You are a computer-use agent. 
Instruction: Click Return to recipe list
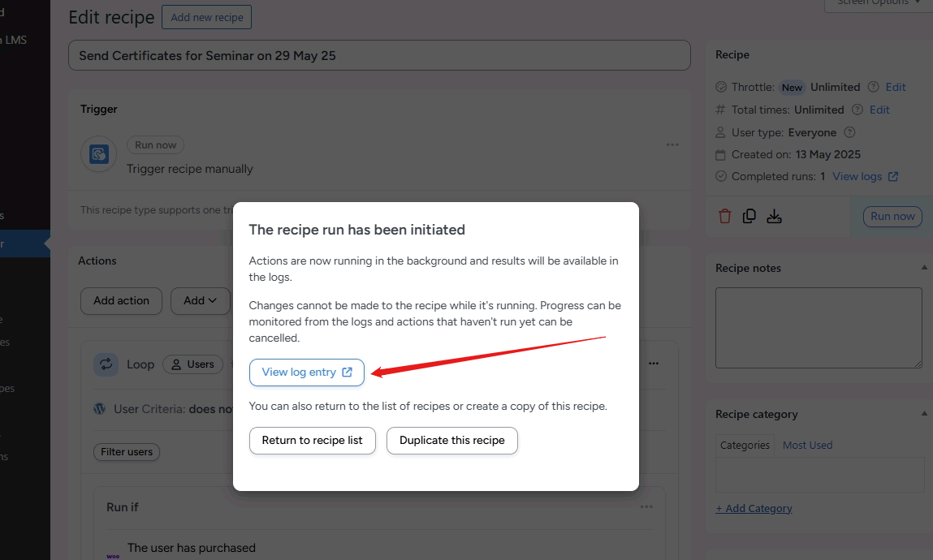coord(313,441)
